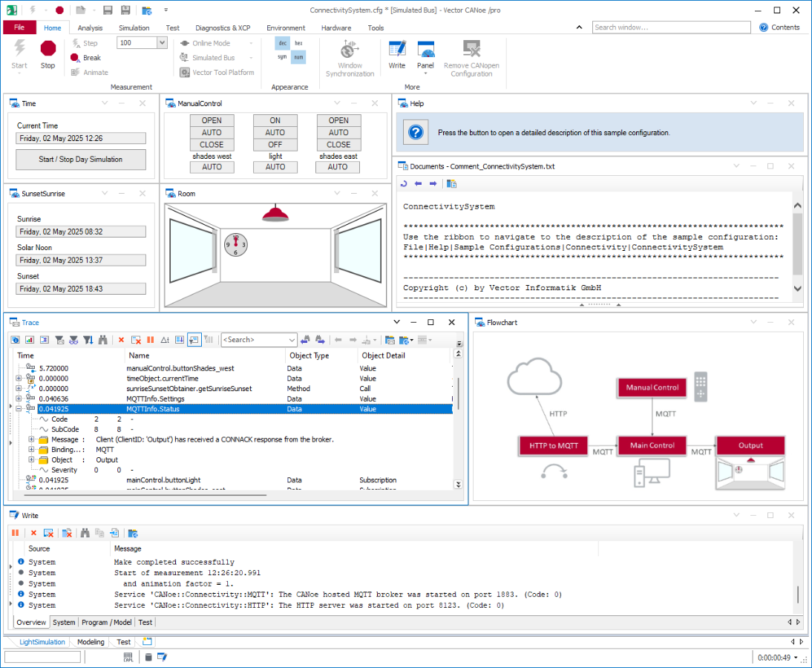Screen dimensions: 812x668
Task: Clear the Trace window with red X
Action: click(x=121, y=340)
